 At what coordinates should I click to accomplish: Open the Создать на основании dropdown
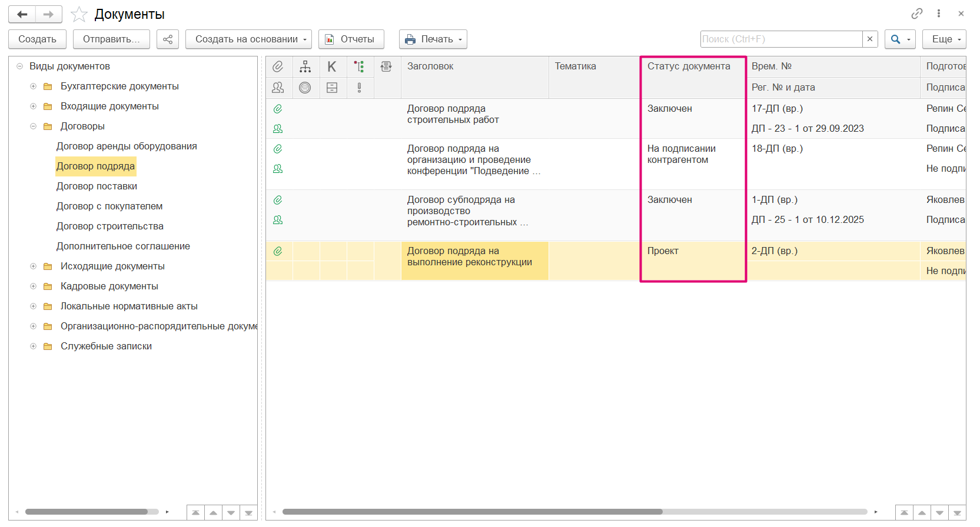[x=248, y=39]
